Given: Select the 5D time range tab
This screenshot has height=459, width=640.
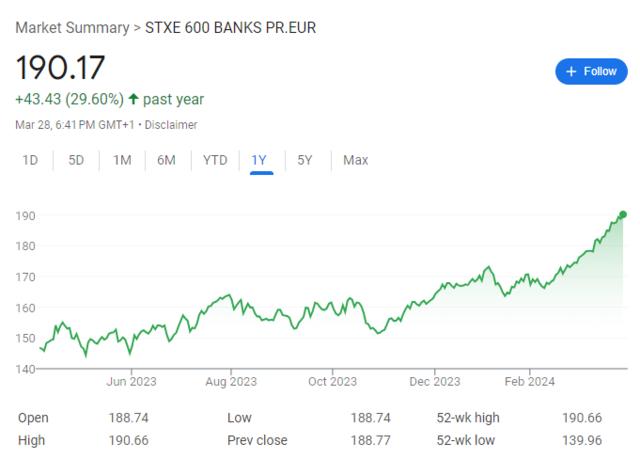Looking at the screenshot, I should 76,160.
